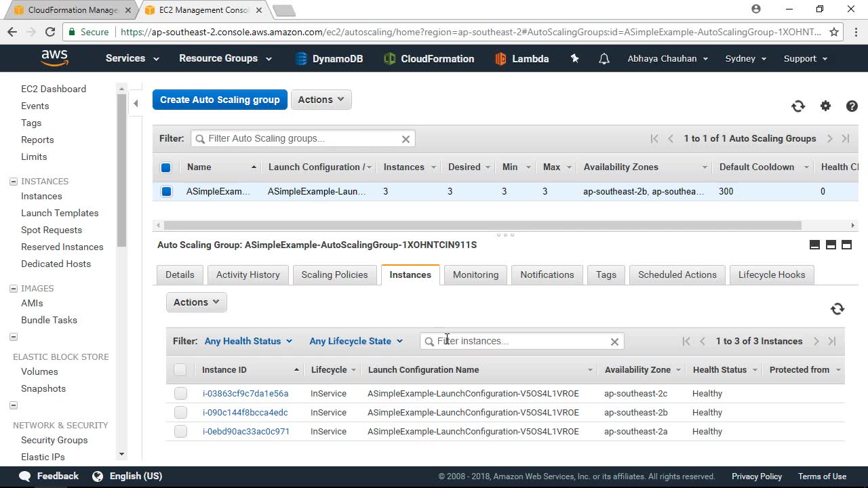868x488 pixels.
Task: Switch to the Tags tab
Action: (x=606, y=274)
